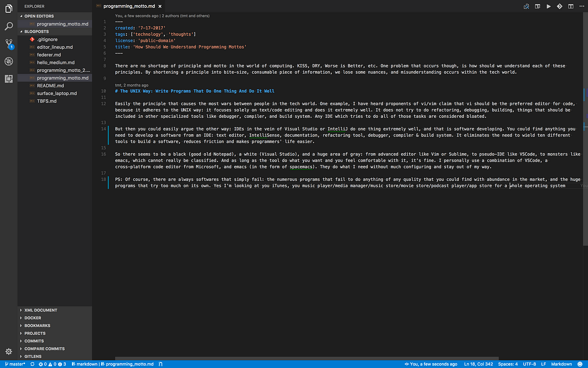
Task: Open Source Control view with badge 1
Action: 9,44
